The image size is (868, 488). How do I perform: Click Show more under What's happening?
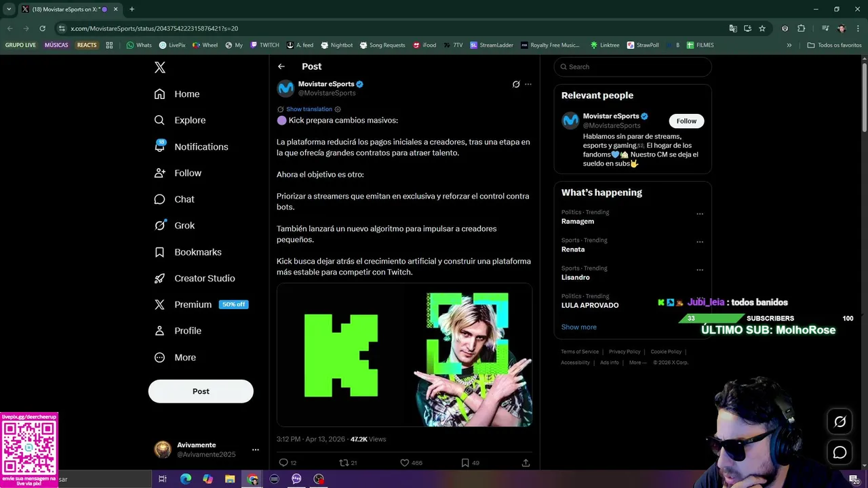point(579,327)
